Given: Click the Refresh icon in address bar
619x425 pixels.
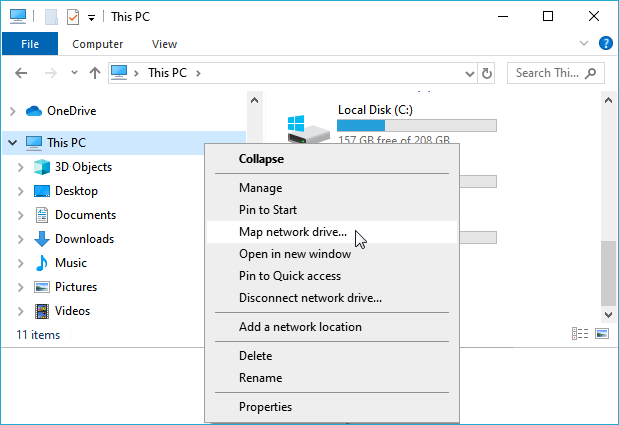Looking at the screenshot, I should tap(487, 73).
